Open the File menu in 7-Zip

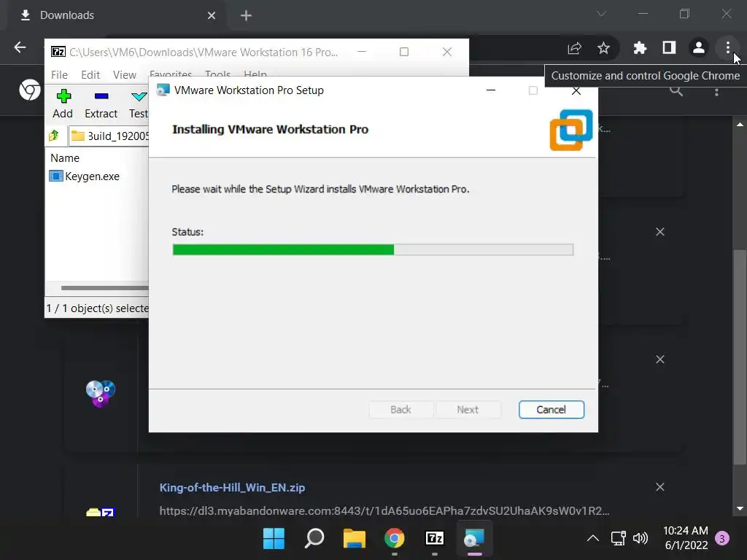click(x=59, y=75)
